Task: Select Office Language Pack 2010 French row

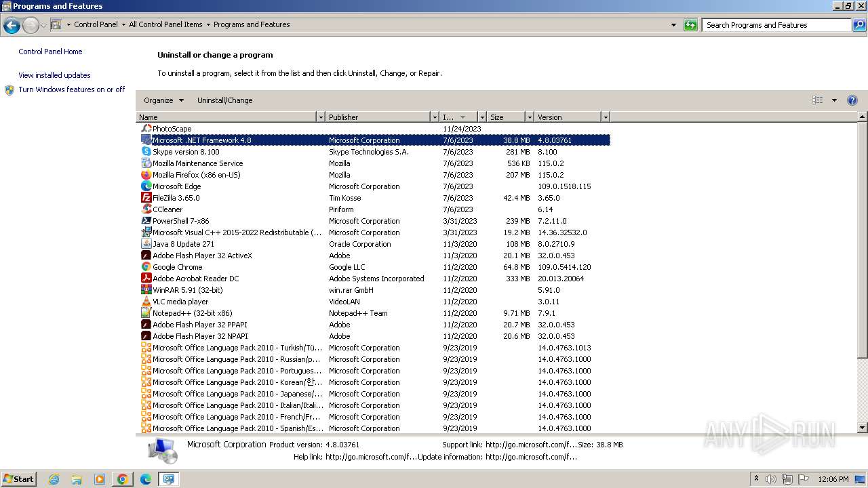Action: click(374, 417)
